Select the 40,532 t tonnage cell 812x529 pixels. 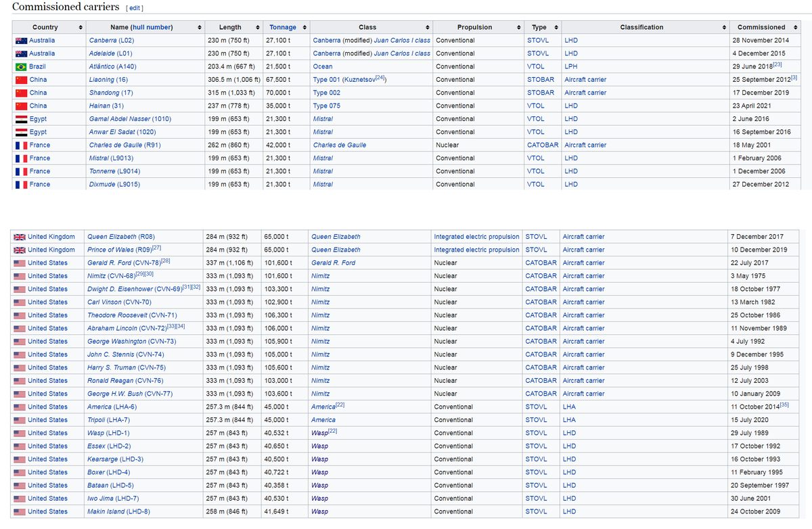[x=284, y=433]
